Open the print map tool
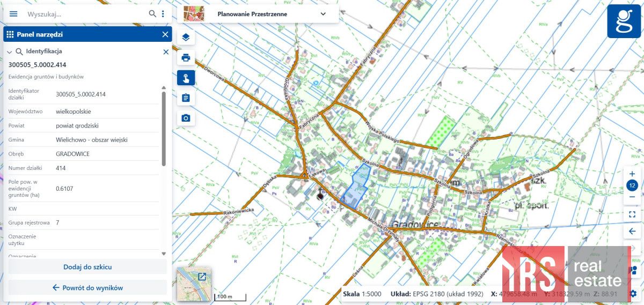The width and height of the screenshot is (644, 305). 186,57
